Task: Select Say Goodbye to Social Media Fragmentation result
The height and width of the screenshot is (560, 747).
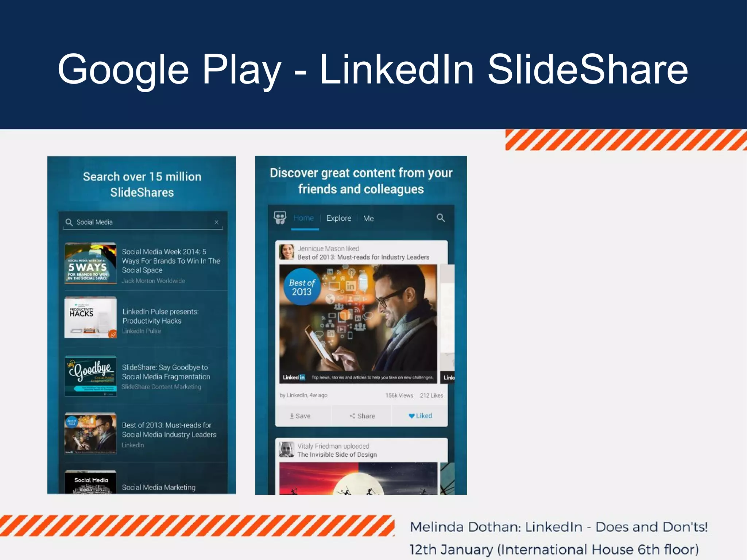Action: click(166, 372)
